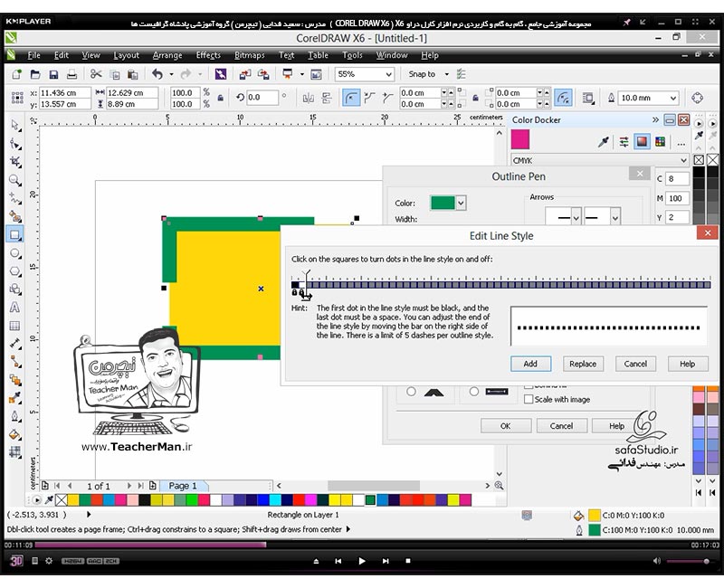Open the outline width 10.0 mm dropdown
The height and width of the screenshot is (588, 724).
672,98
